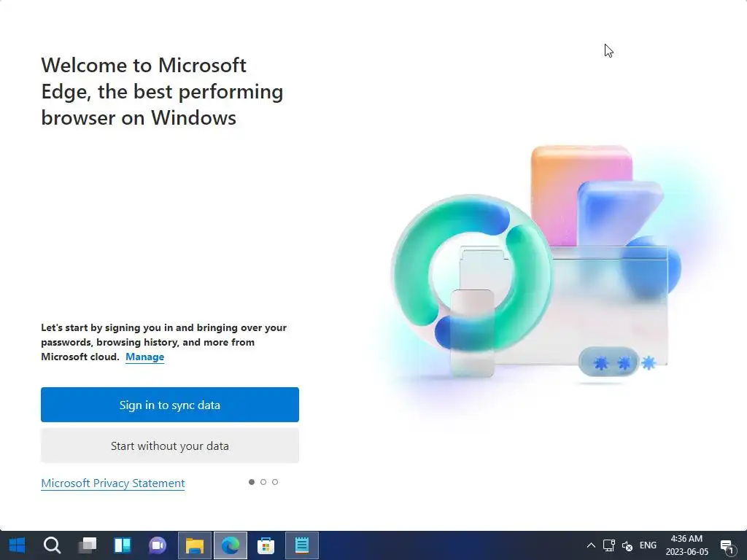This screenshot has height=560, width=747.
Task: Open the Microsoft Privacy Statement link
Action: pos(113,483)
